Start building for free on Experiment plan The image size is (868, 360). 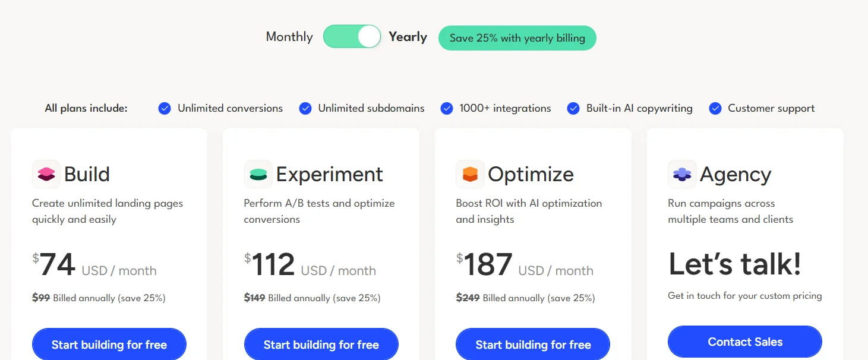pos(321,345)
